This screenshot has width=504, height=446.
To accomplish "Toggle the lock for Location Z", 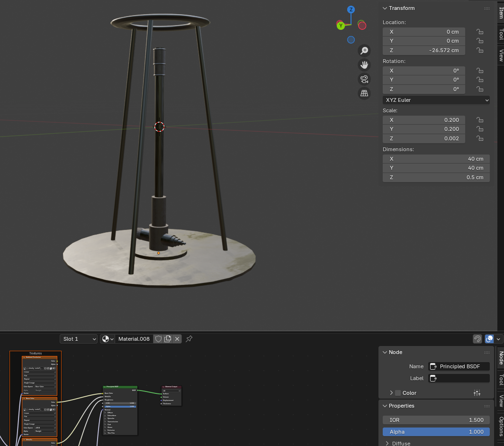I will [x=480, y=50].
